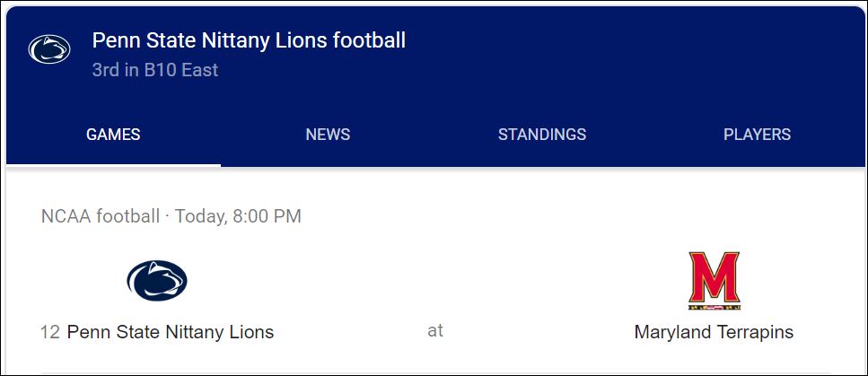Switch to the STANDINGS tab
The width and height of the screenshot is (868, 376).
coord(542,135)
